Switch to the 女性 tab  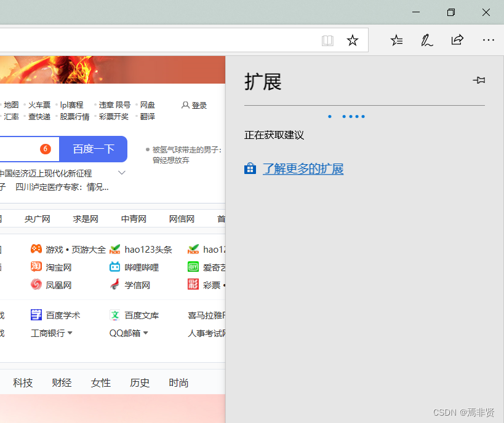[x=100, y=383]
